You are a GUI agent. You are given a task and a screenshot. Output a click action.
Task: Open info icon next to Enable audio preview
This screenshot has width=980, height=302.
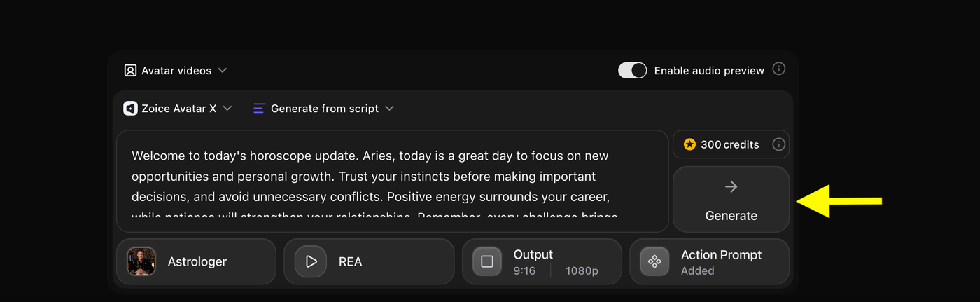[778, 69]
